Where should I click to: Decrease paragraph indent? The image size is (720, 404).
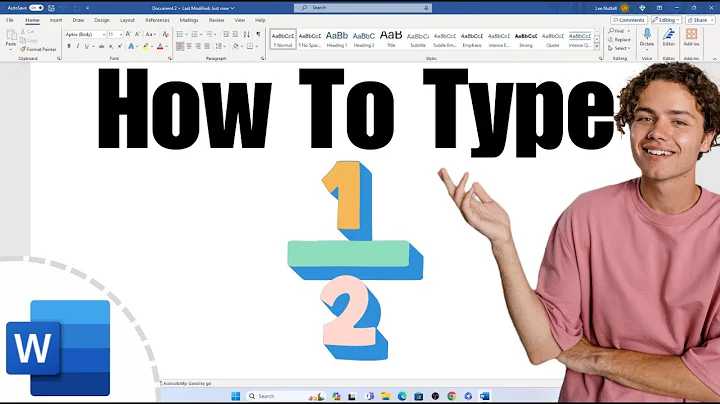tap(225, 34)
